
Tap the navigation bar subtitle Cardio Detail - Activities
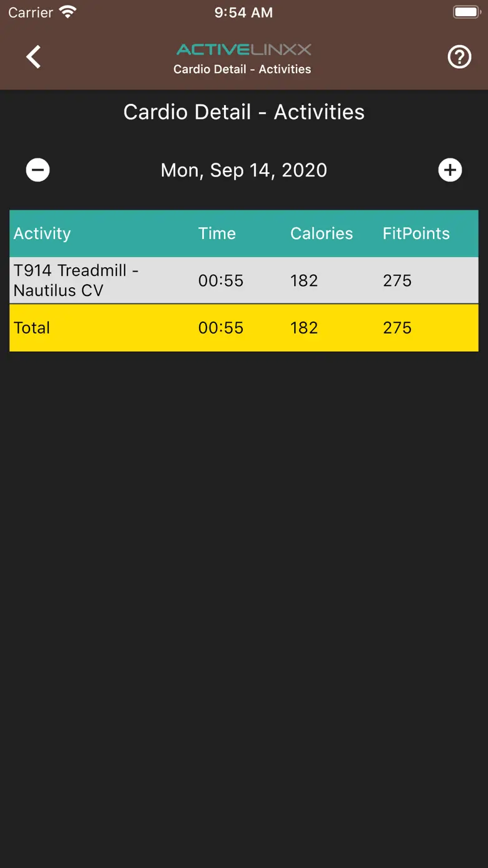[242, 69]
